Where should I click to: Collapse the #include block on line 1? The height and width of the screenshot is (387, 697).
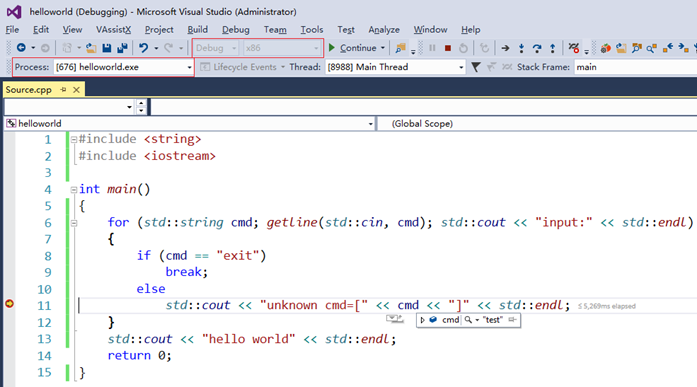click(74, 139)
